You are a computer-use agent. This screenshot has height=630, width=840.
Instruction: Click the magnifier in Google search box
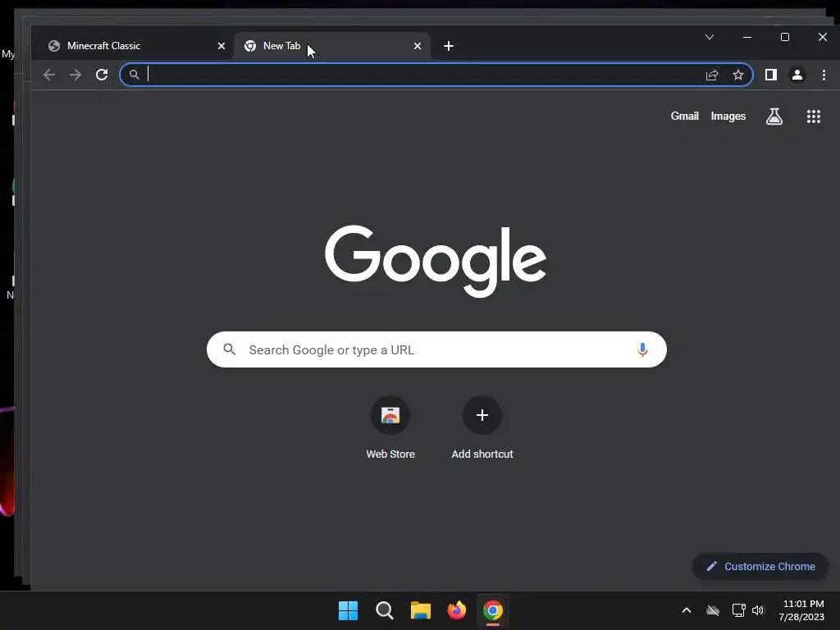(x=230, y=349)
